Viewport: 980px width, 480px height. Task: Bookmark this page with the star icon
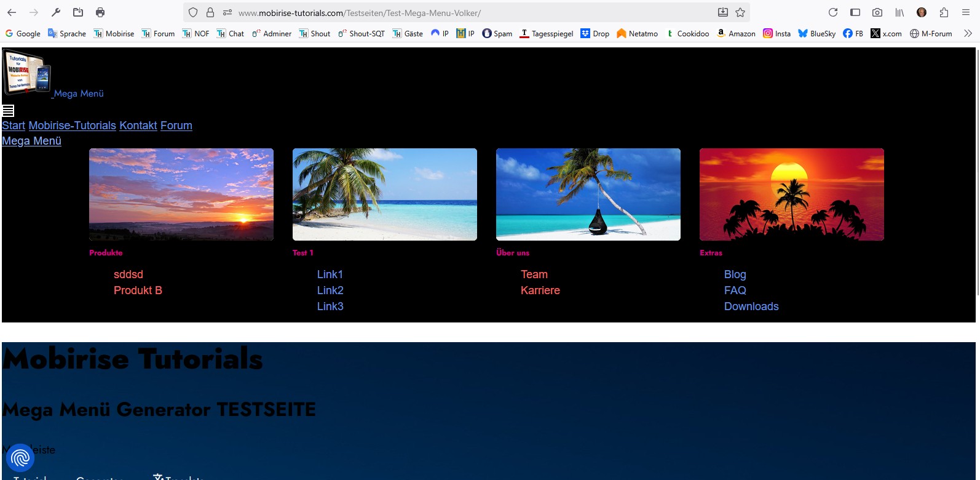(740, 12)
